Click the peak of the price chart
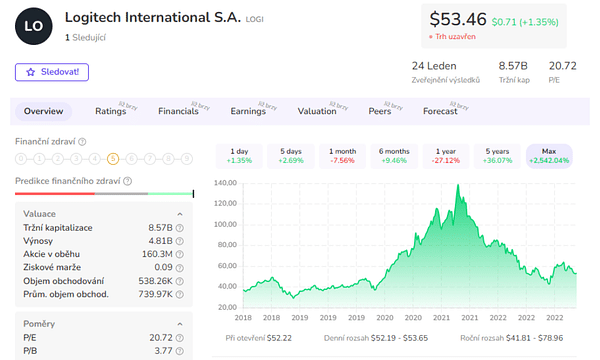600x360 pixels. 458,185
